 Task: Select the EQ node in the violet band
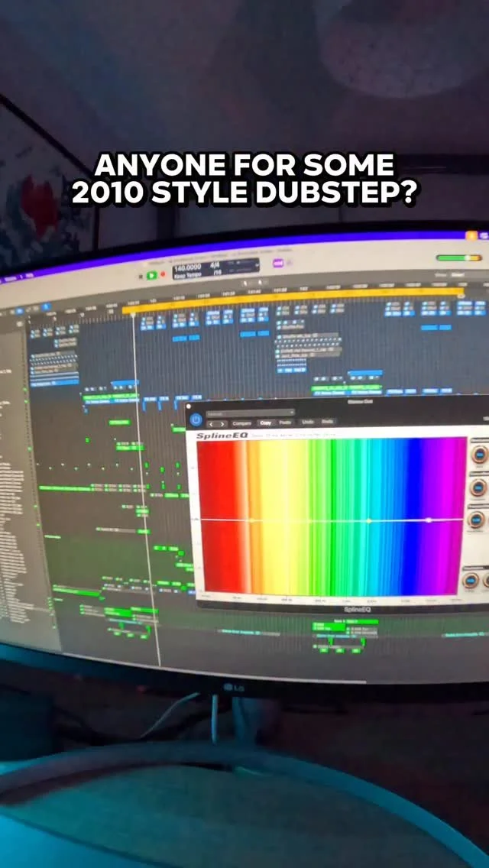pos(429,520)
